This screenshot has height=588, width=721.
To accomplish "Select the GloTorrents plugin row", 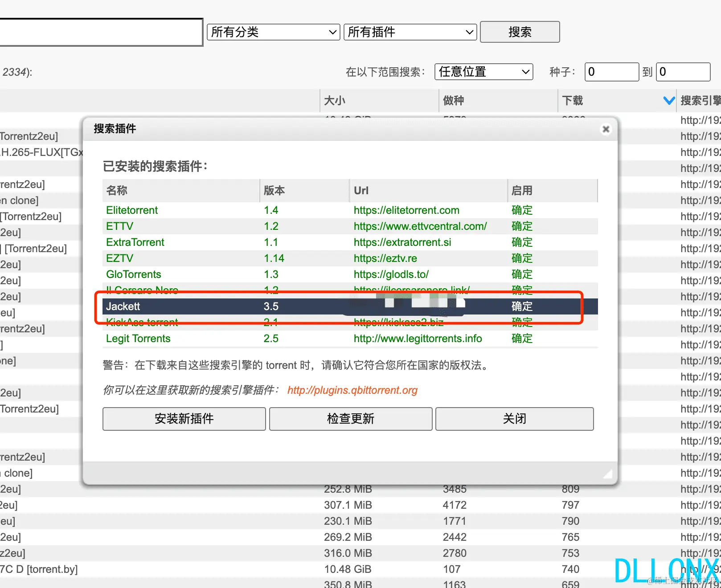I will (350, 274).
